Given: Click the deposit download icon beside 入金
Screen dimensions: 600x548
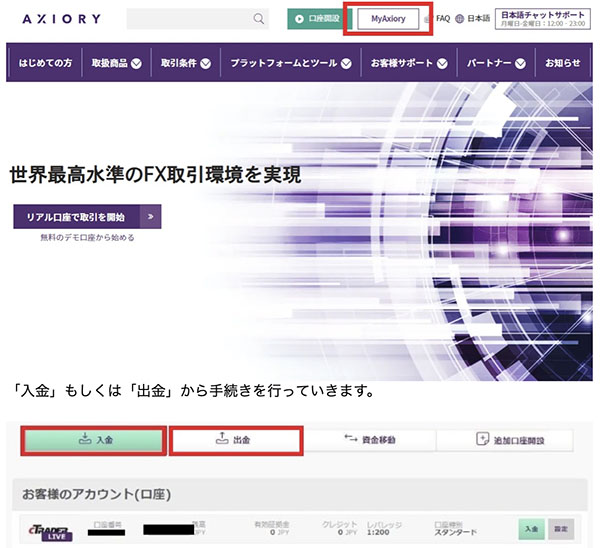Looking at the screenshot, I should click(85, 439).
